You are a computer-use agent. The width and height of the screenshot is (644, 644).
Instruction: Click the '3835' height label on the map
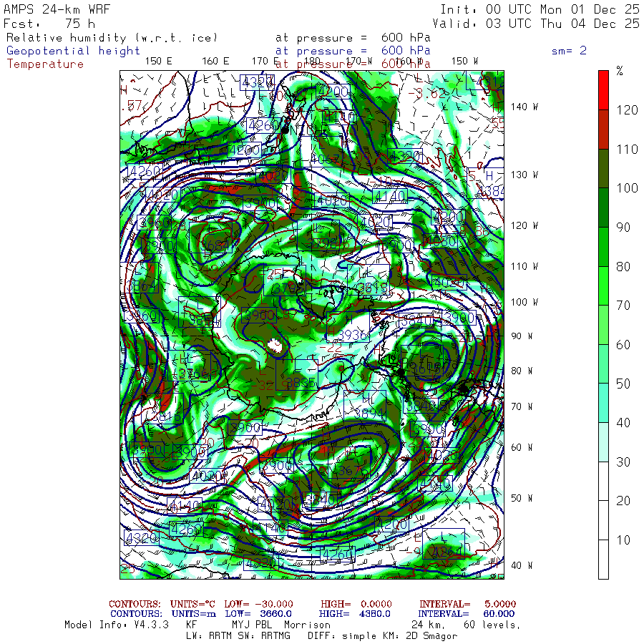[x=302, y=383]
